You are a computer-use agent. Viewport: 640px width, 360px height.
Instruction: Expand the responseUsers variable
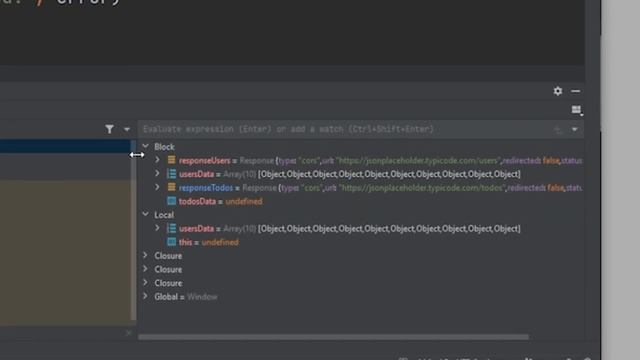(x=157, y=160)
